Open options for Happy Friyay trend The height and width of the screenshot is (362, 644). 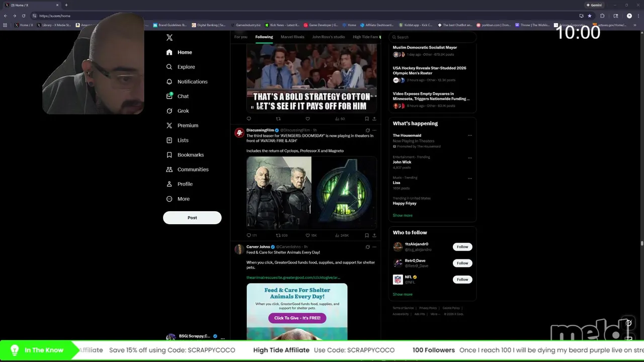470,199
